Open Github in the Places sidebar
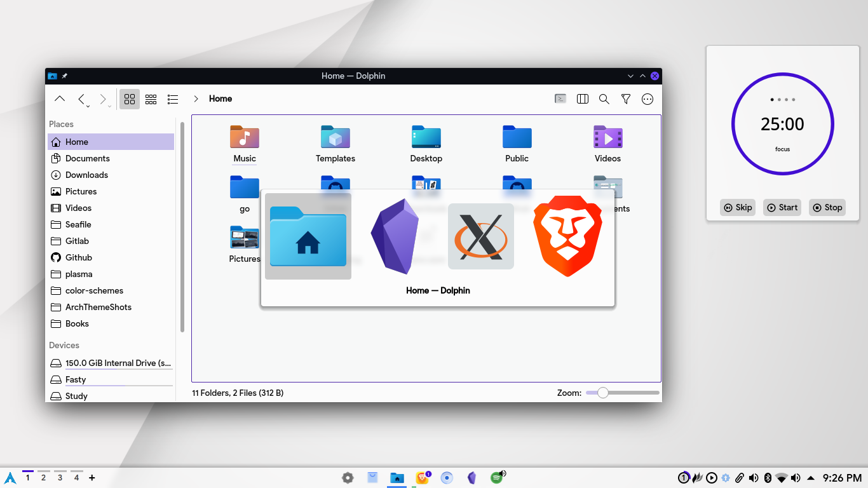The width and height of the screenshot is (868, 488). 111,257
